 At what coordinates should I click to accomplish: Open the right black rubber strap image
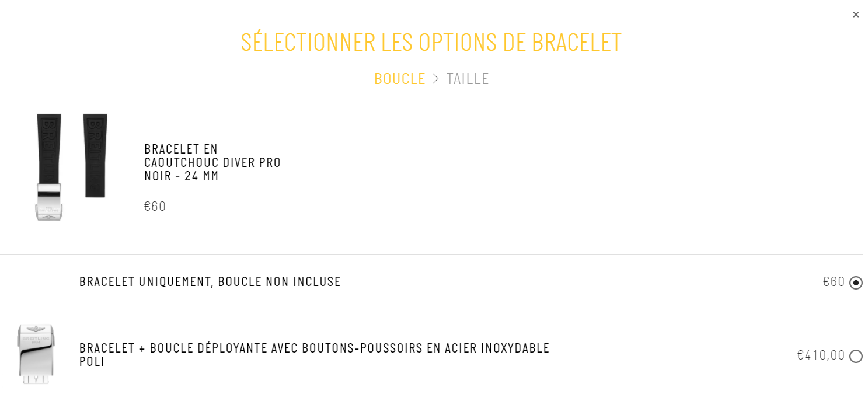[95, 155]
